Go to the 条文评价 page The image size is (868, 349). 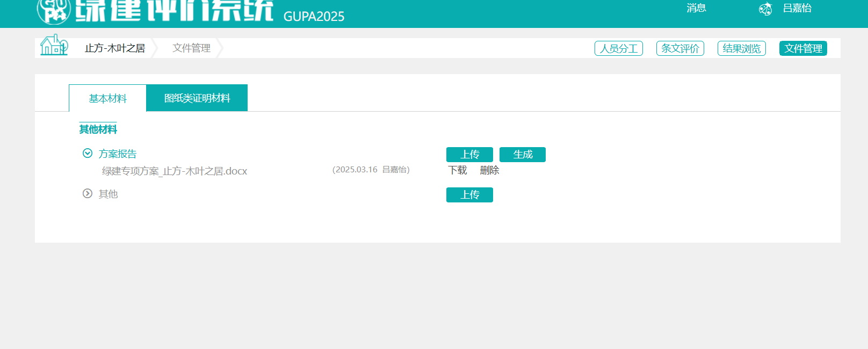680,48
